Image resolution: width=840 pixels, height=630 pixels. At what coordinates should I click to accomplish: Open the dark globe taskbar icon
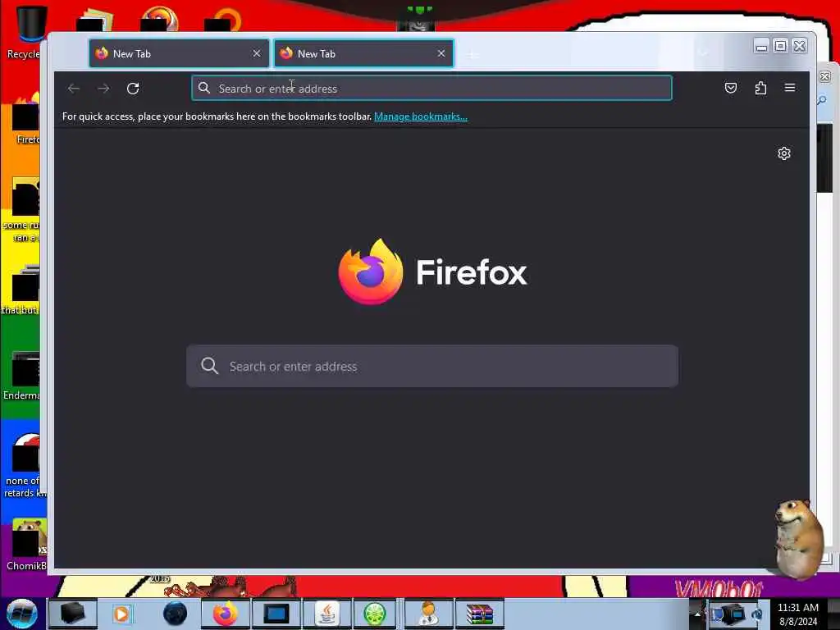tap(176, 614)
